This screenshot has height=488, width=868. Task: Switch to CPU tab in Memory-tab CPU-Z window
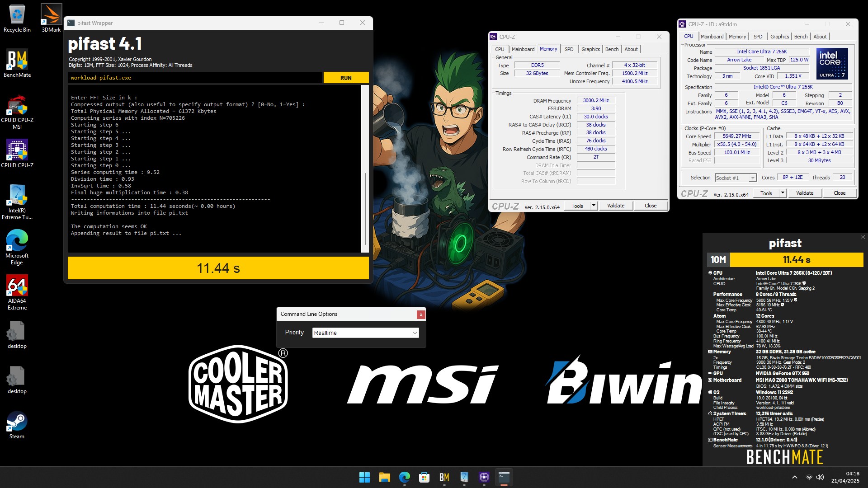[x=500, y=49]
